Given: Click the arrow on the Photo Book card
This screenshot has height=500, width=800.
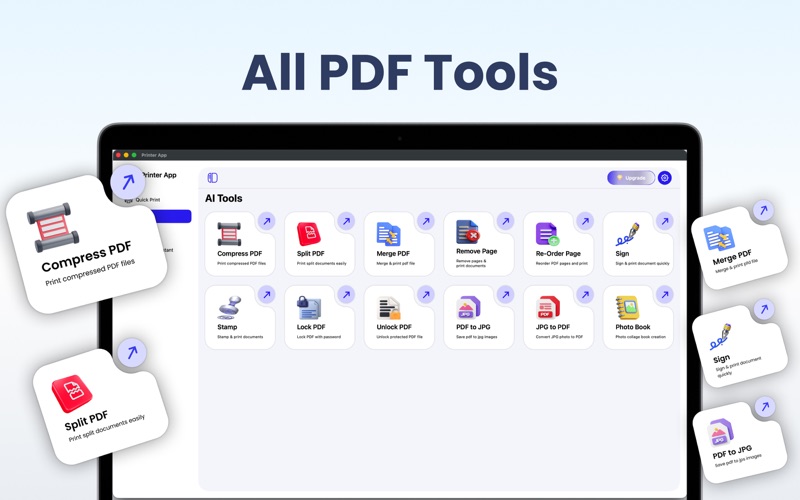Looking at the screenshot, I should tap(665, 294).
